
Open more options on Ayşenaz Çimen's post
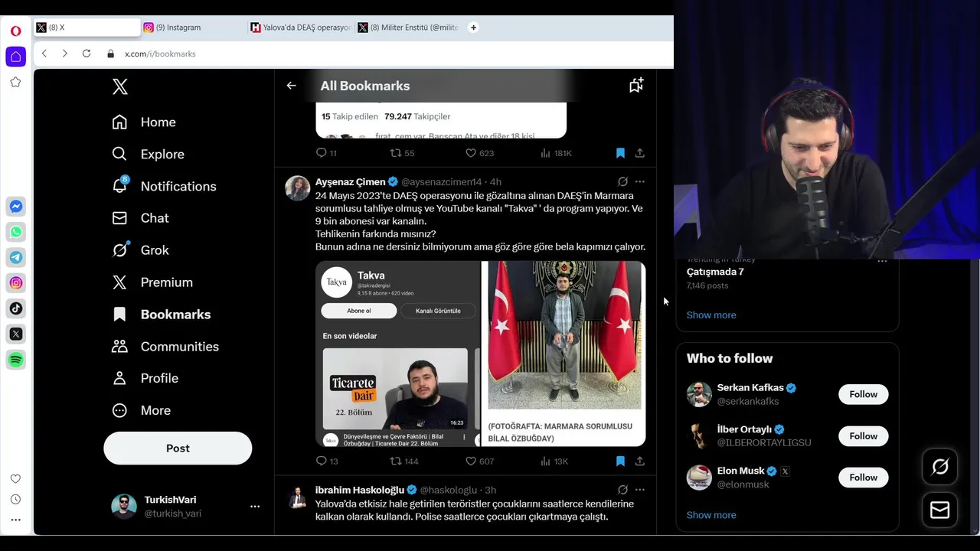pos(640,181)
